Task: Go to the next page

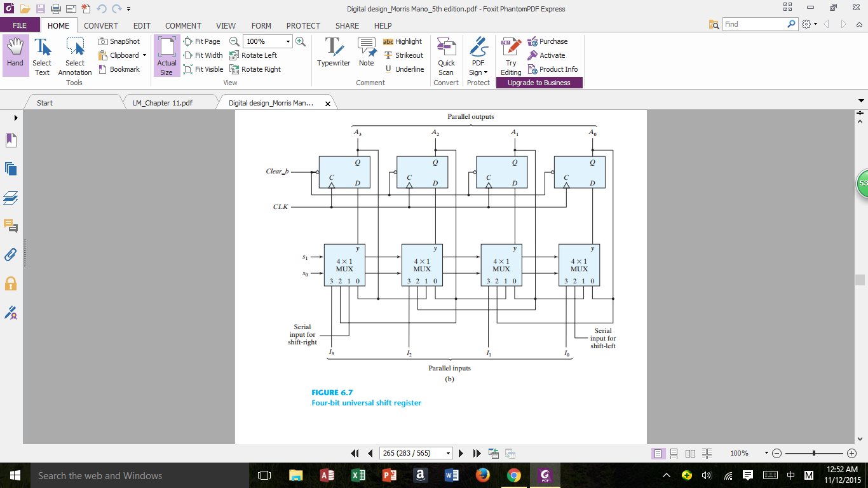Action: (x=461, y=453)
